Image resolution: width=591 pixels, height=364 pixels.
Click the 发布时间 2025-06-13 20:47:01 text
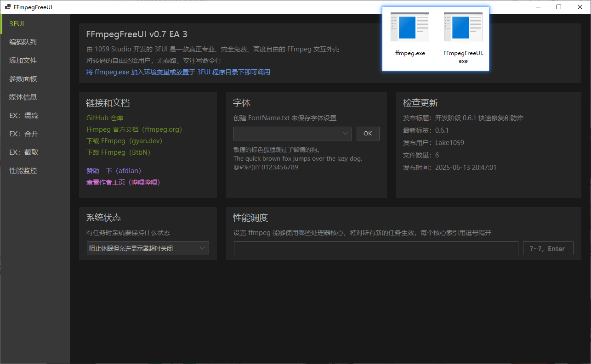[450, 168]
